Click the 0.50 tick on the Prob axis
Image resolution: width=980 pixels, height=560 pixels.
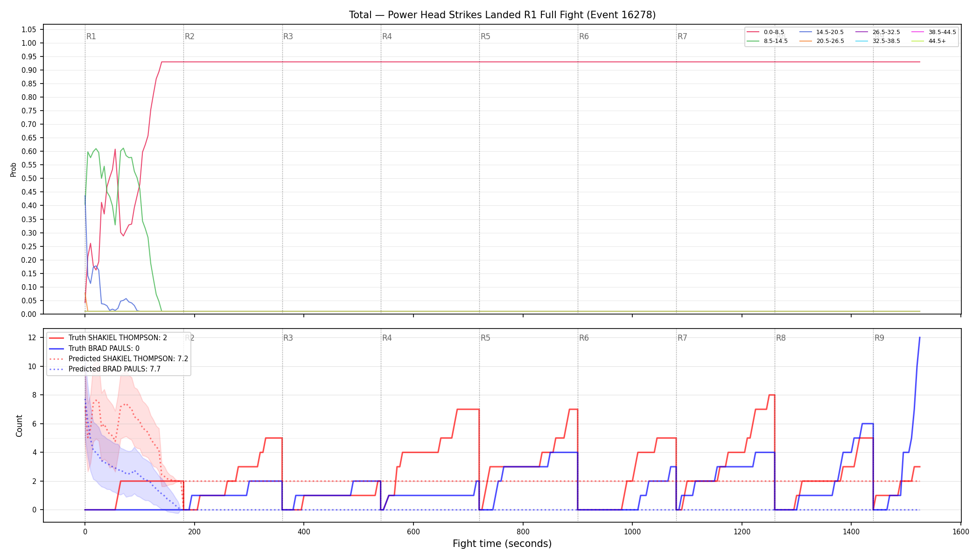(x=29, y=179)
